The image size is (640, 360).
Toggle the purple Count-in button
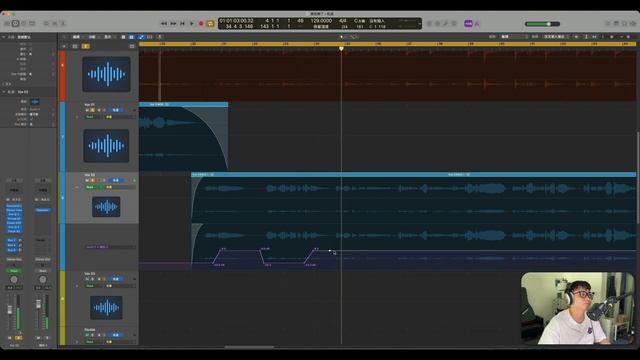pos(469,24)
